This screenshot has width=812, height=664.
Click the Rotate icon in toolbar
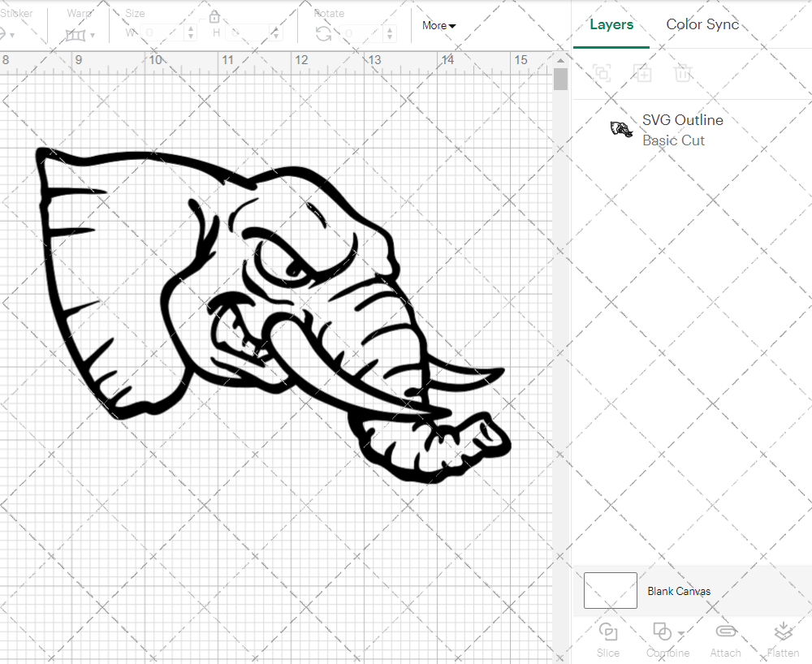point(323,33)
